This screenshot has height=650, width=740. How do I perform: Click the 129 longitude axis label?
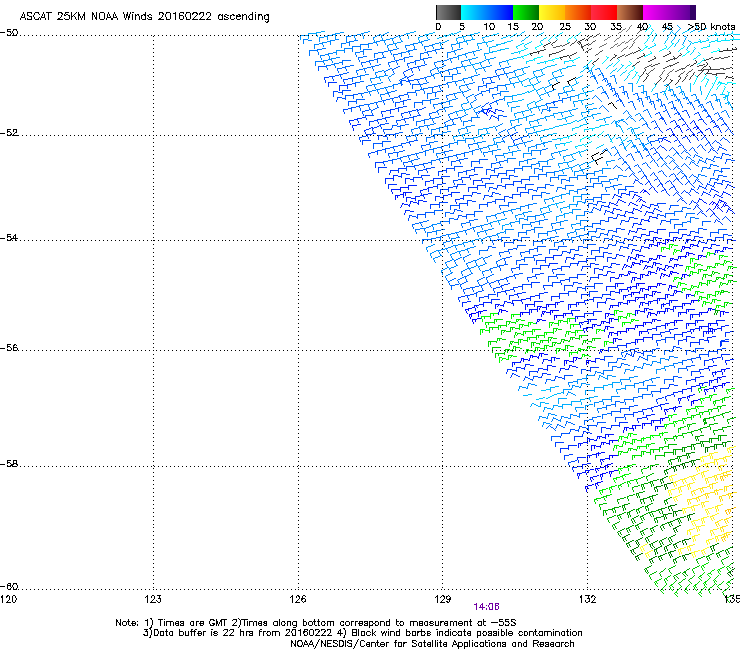point(443,599)
